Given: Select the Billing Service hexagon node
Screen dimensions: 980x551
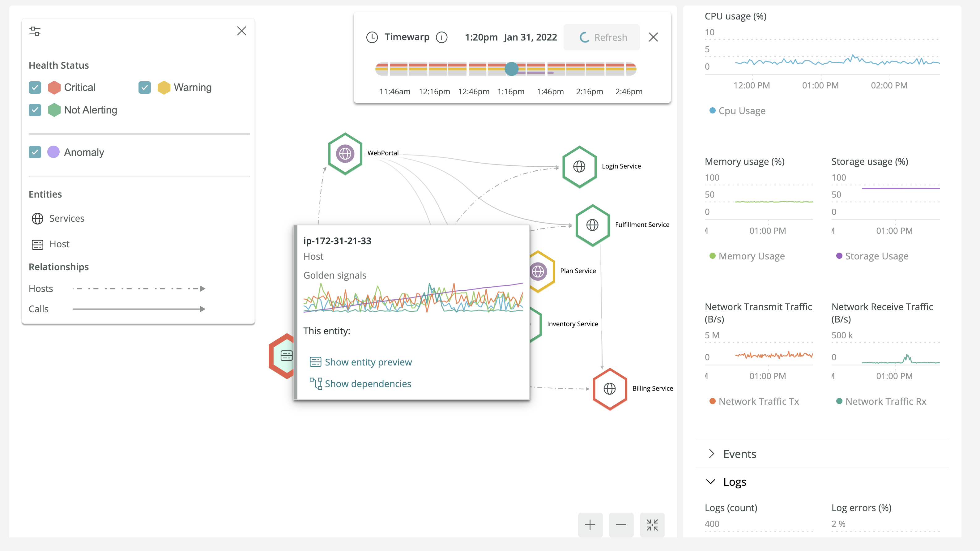Looking at the screenshot, I should (609, 389).
